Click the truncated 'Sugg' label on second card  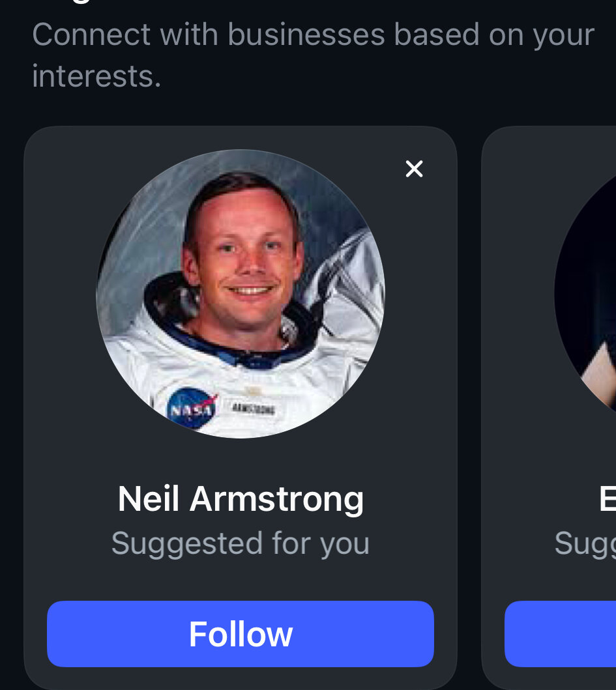585,543
